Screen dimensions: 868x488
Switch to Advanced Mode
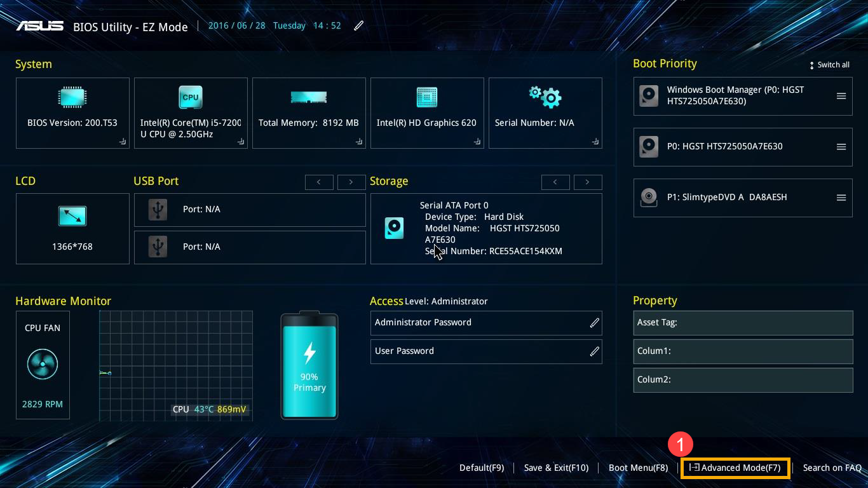tap(735, 468)
